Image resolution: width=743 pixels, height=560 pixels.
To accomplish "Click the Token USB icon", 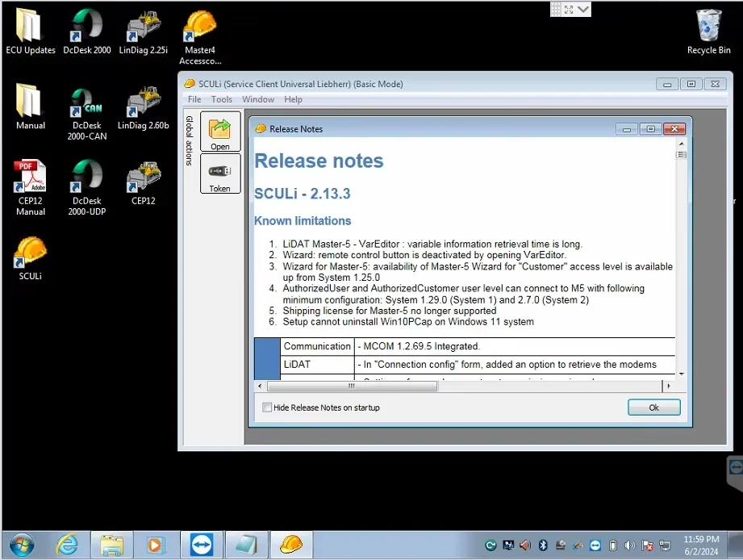I will [220, 173].
